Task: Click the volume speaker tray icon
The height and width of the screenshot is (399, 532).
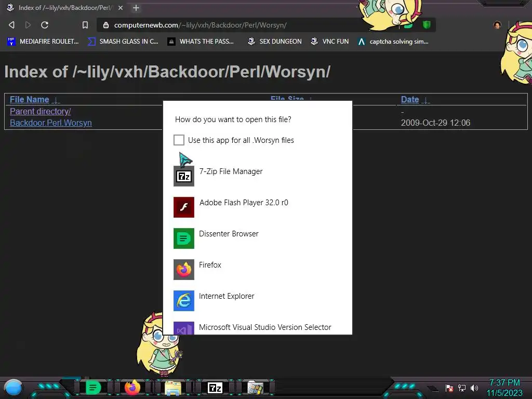Action: point(474,388)
